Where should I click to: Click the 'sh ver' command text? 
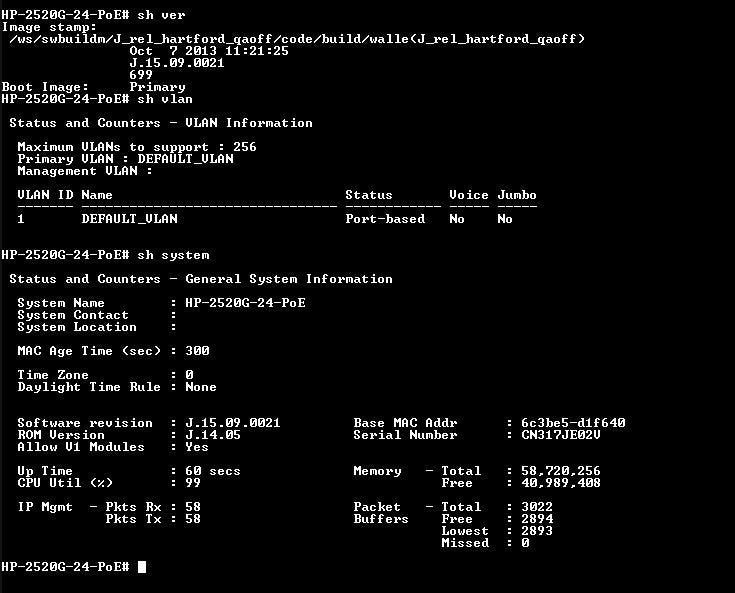click(161, 15)
